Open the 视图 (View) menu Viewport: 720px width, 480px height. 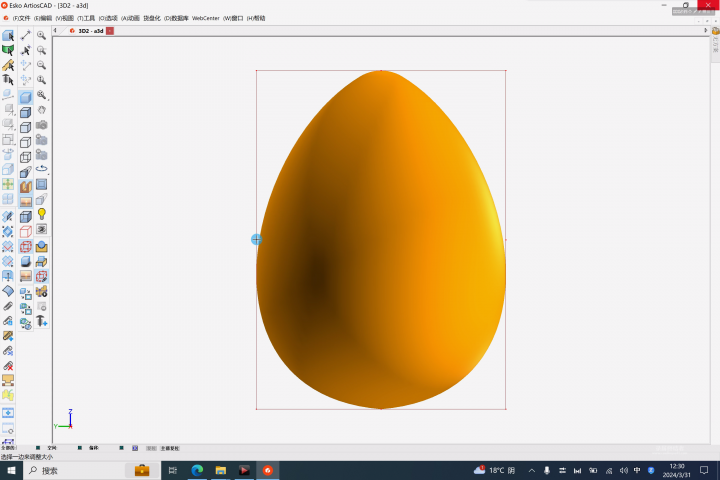point(66,18)
